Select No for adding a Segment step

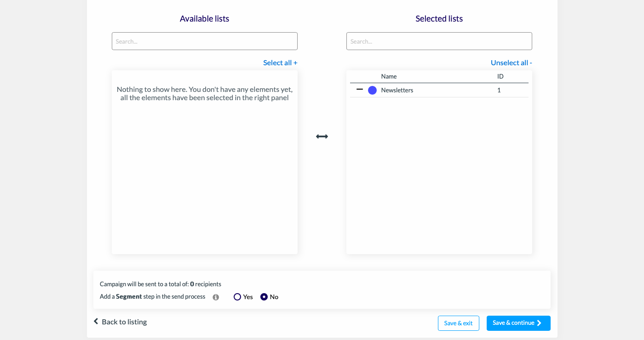click(x=264, y=297)
